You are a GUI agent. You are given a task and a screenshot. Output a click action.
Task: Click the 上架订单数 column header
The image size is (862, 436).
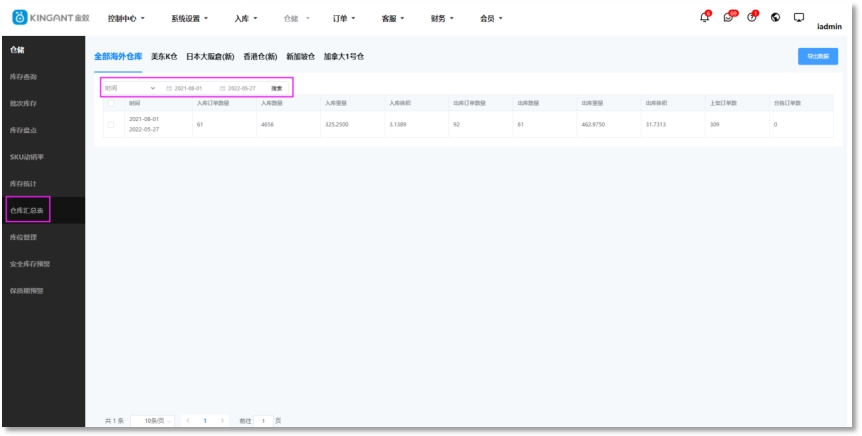click(x=723, y=103)
